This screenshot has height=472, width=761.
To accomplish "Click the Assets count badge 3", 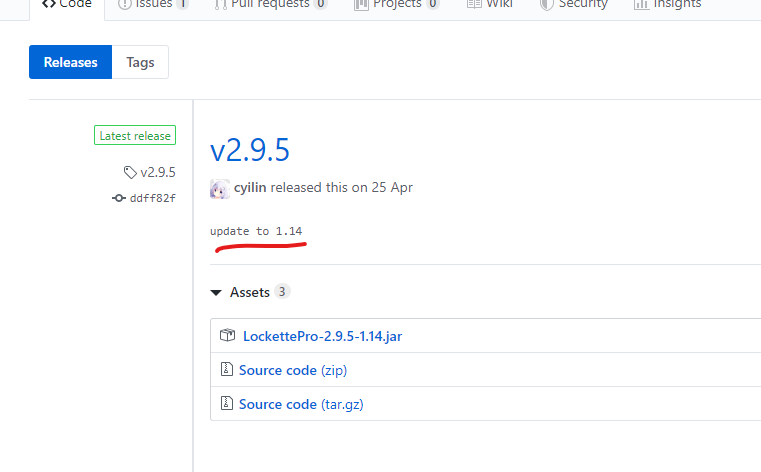I will [282, 292].
